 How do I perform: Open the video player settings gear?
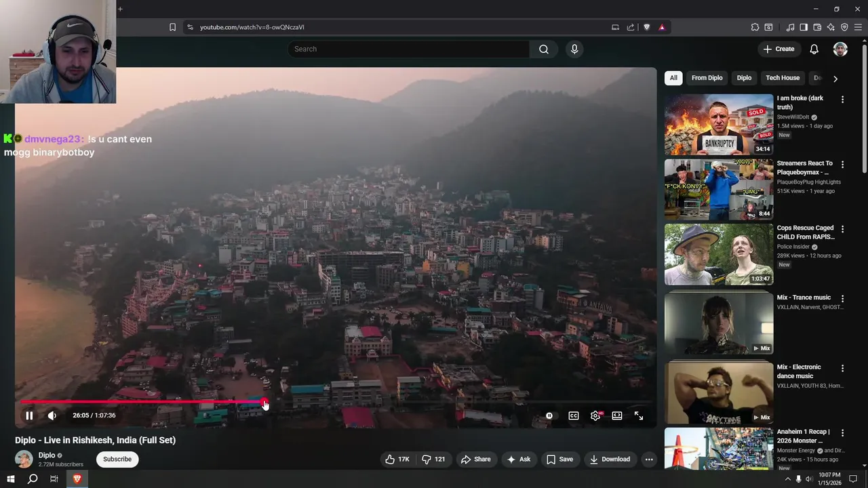pyautogui.click(x=595, y=415)
